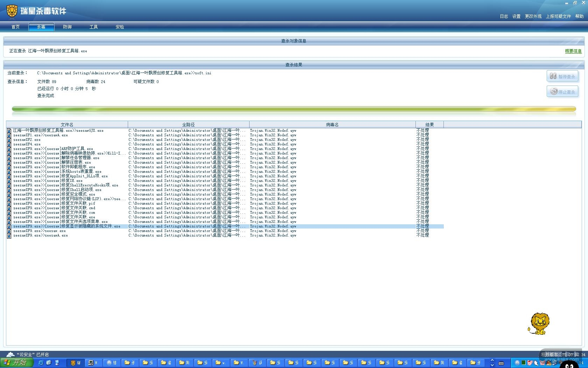Activate the Rising antivirus taskbar button
This screenshot has width=588, height=368.
click(76, 363)
